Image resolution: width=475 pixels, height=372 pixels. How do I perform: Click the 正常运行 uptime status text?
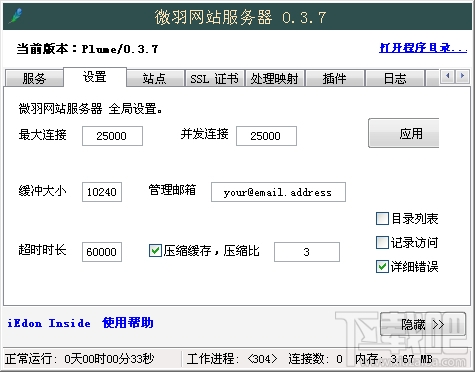coord(79,359)
